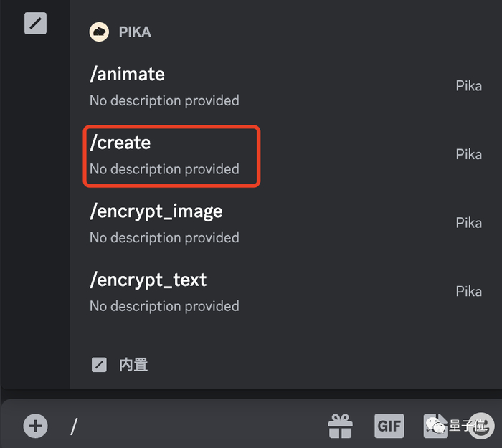
Task: Focus the message input containing the slash
Action: (x=194, y=426)
